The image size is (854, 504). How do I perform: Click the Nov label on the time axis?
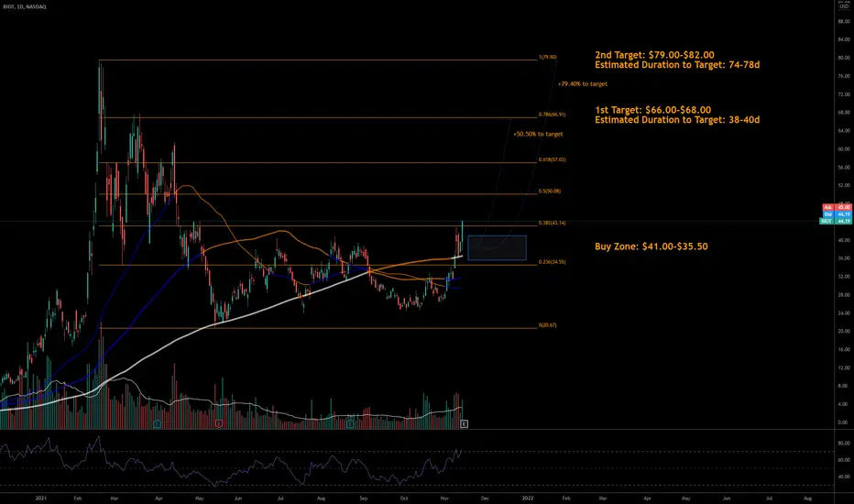click(444, 498)
